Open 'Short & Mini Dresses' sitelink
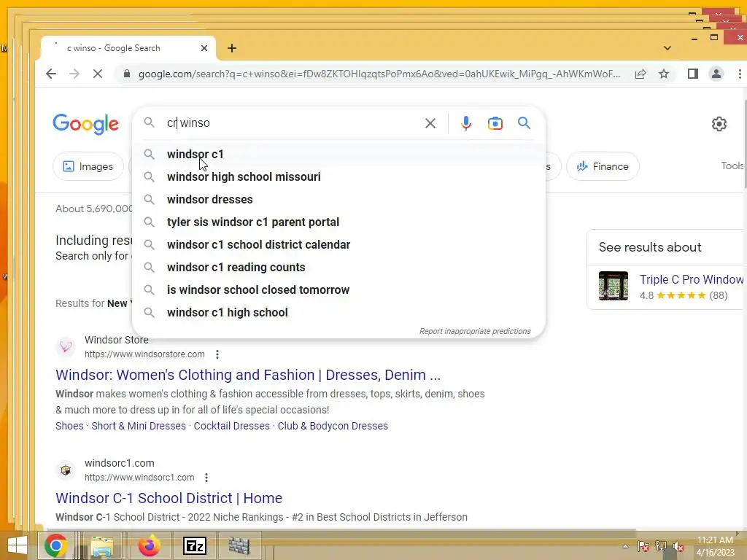Image resolution: width=747 pixels, height=560 pixels. [x=139, y=426]
